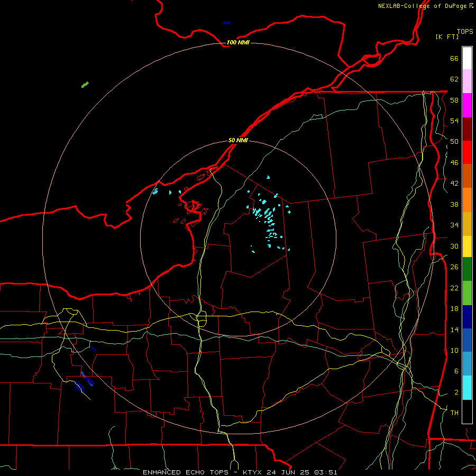Click the 66 label on the scale
Image resolution: width=476 pixels, height=476 pixels.
pos(454,58)
